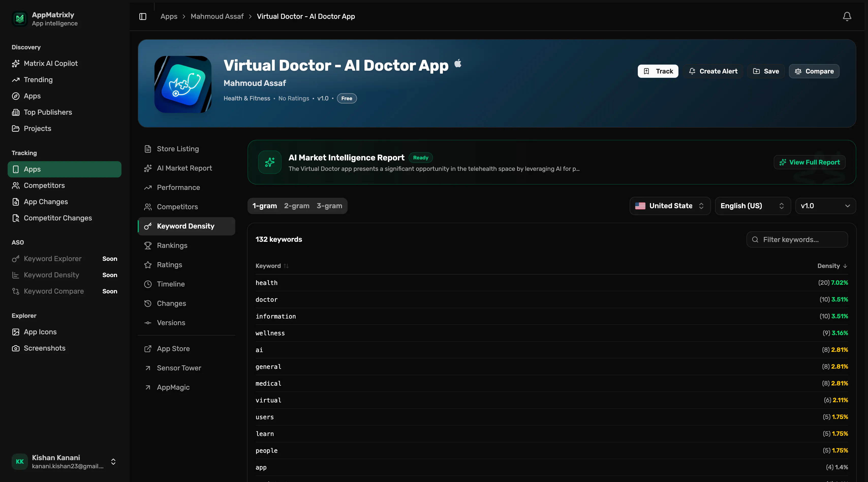Switch to the 3-gram tab
The height and width of the screenshot is (482, 868).
pos(329,206)
